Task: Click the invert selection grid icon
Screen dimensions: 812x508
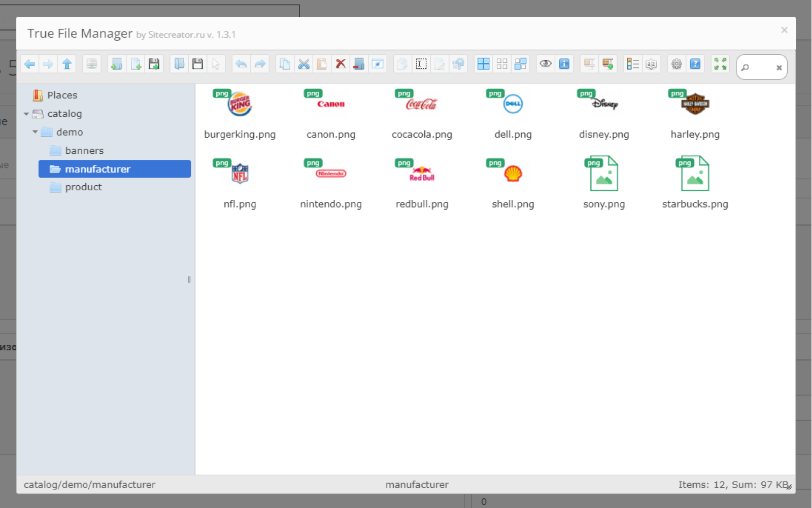Action: (x=520, y=64)
